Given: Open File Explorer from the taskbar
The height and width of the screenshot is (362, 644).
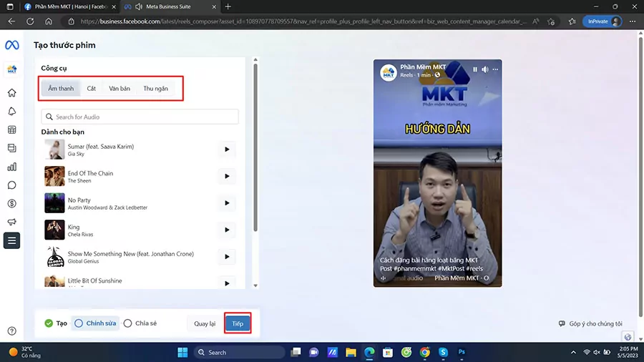Looking at the screenshot, I should point(351,352).
